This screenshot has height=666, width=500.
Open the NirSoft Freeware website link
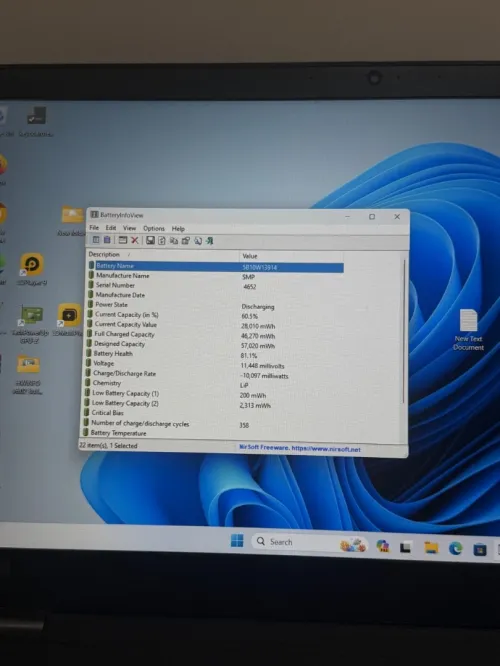coord(300,449)
